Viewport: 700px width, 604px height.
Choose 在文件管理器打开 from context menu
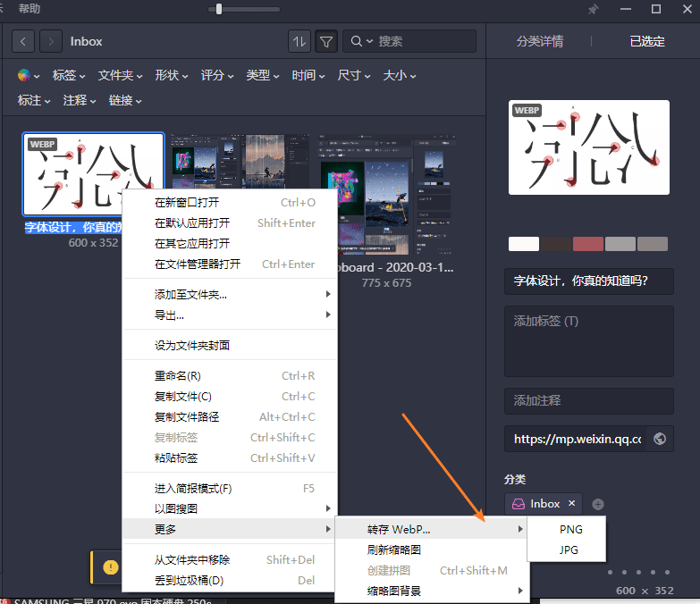230,264
